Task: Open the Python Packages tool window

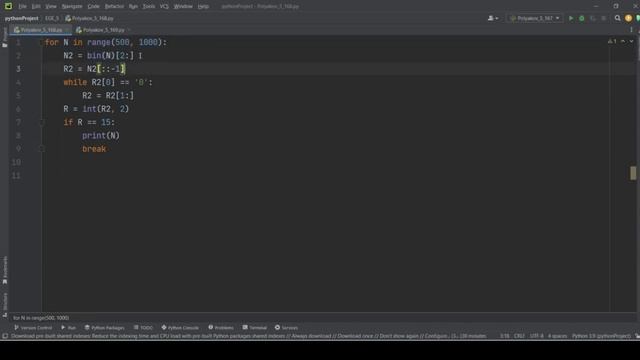Action: tap(104, 328)
